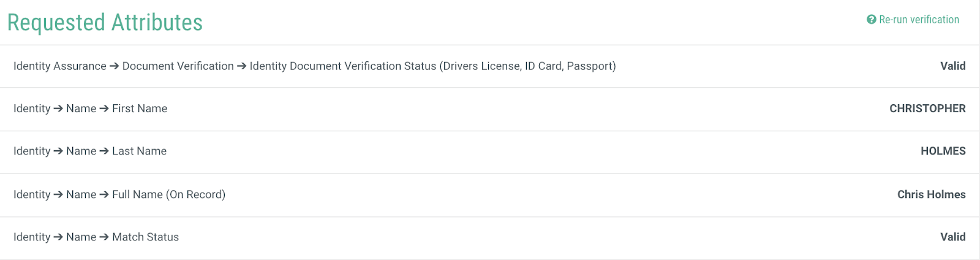980x260 pixels.
Task: Click the arrow icon right before Match Status
Action: point(104,237)
